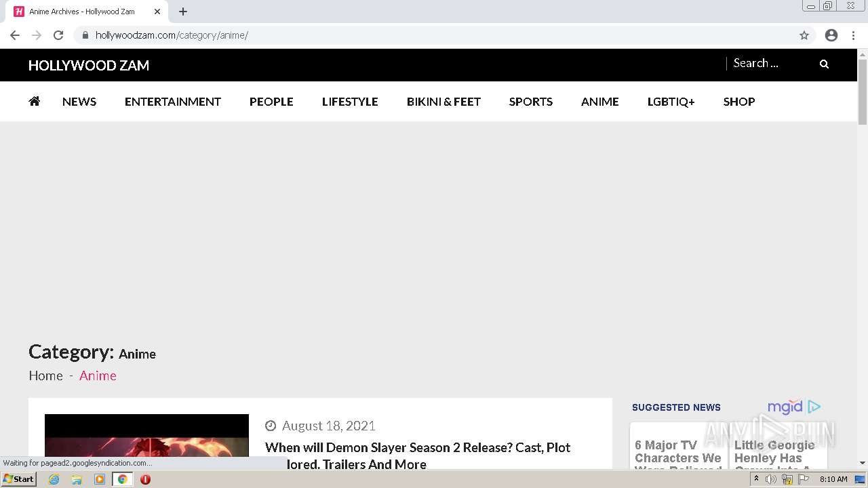Viewport: 868px width, 488px height.
Task: Open the PEOPLE menu item
Action: point(271,102)
